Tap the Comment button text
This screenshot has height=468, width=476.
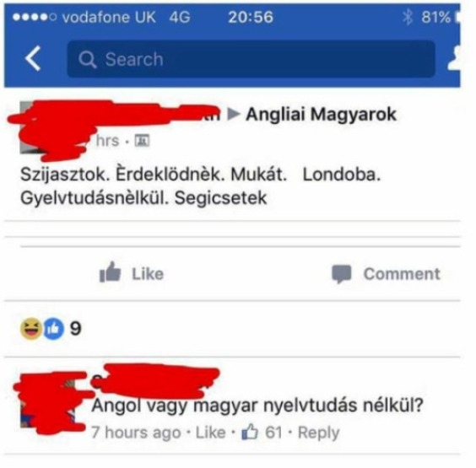point(402,274)
